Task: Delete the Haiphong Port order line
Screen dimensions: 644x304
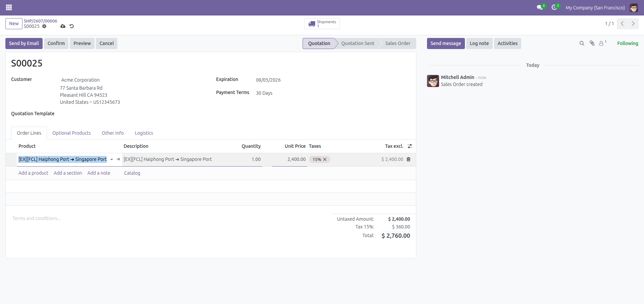Action: click(409, 159)
